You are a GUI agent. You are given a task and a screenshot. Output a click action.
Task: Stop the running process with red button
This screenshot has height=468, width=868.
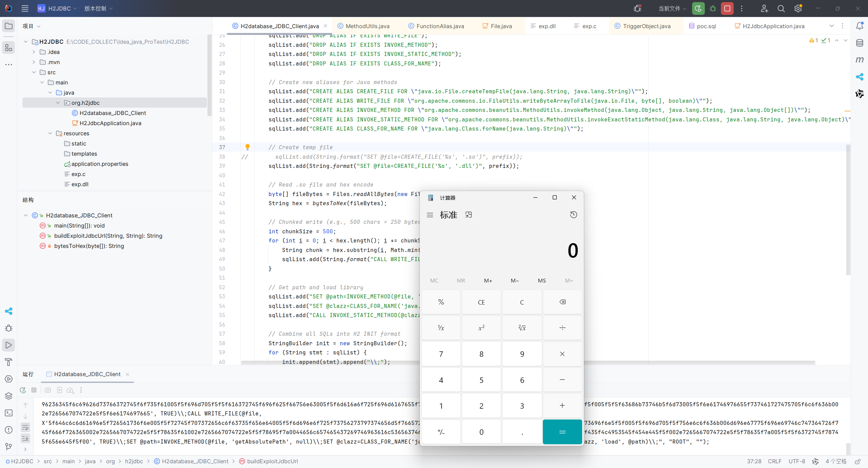pos(727,8)
